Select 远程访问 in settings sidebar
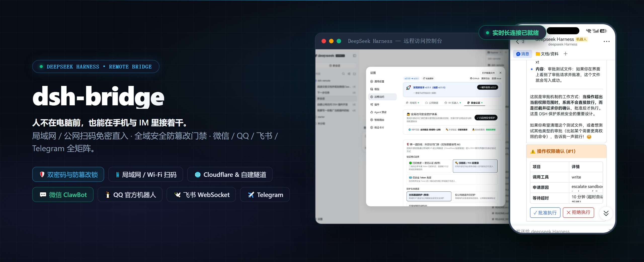 coord(382,97)
